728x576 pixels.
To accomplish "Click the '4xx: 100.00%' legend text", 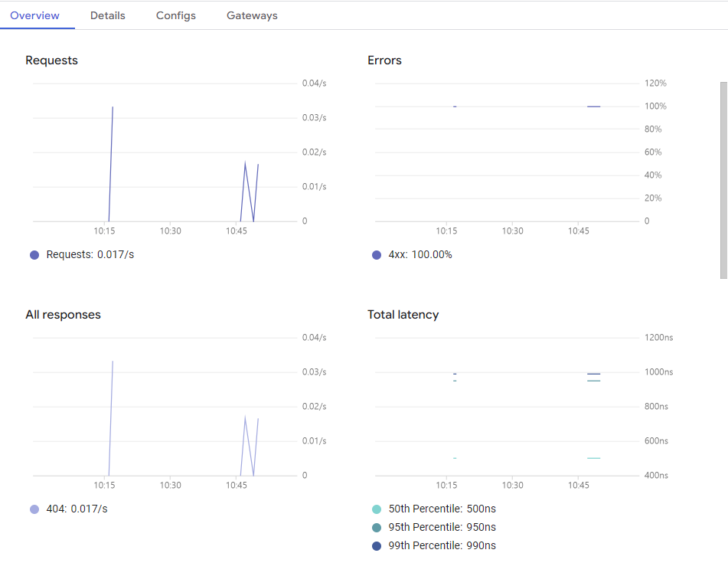I will (420, 254).
